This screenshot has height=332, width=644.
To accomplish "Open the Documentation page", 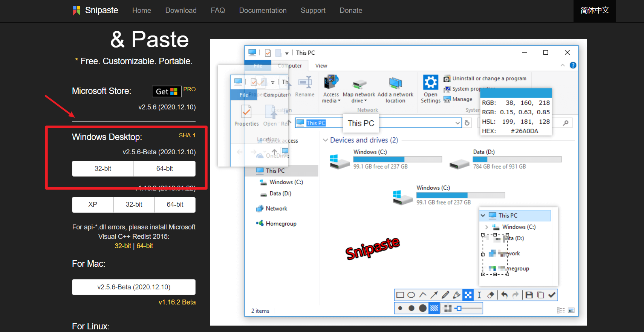I will (263, 11).
